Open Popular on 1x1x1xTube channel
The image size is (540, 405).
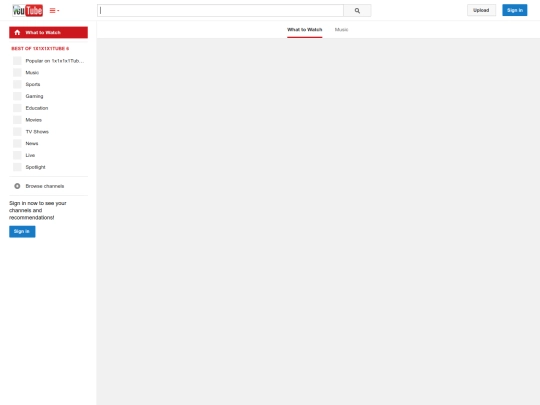[55, 61]
